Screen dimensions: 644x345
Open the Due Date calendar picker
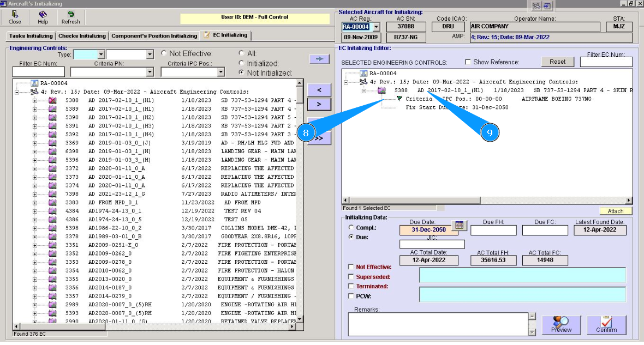pos(459,225)
